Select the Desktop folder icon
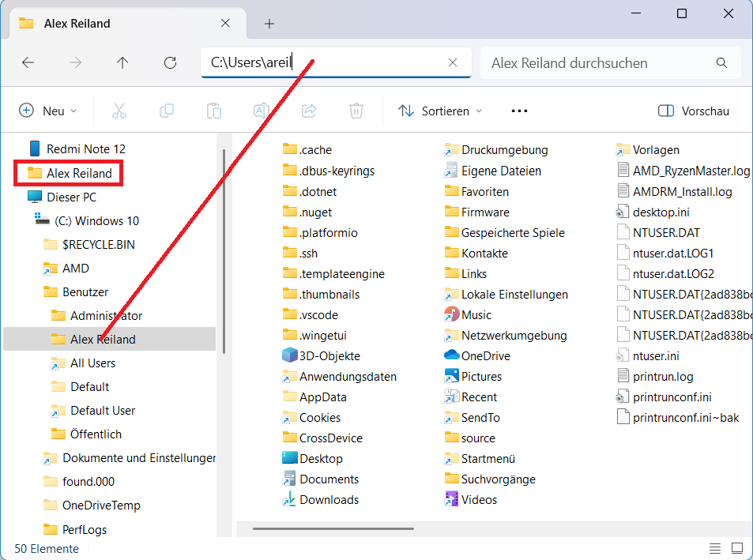The width and height of the screenshot is (753, 560). click(289, 458)
